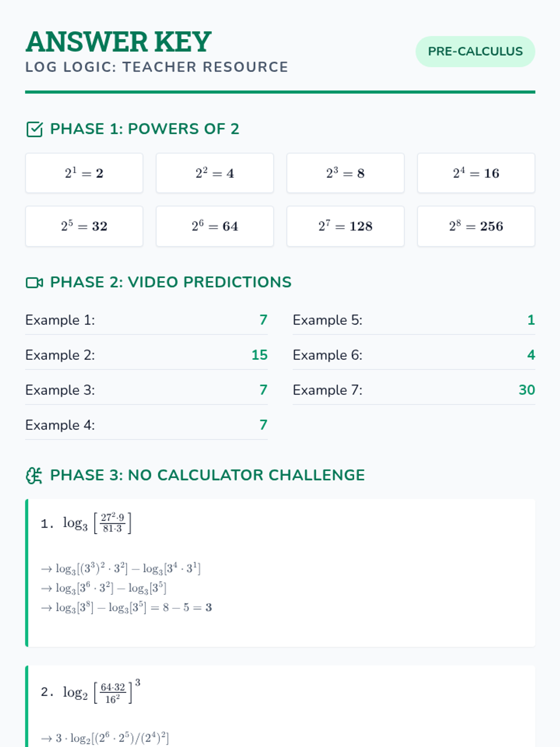Select the 2^8 = 256 card

(x=476, y=226)
